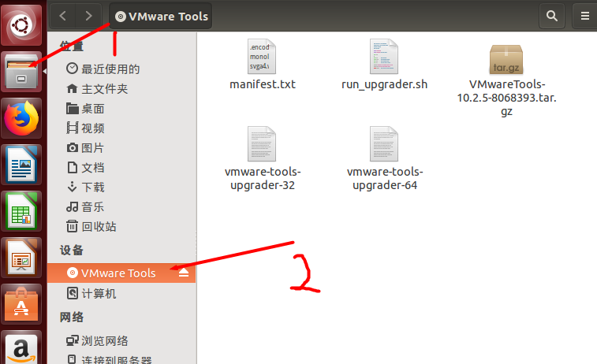Viewport: 597px width, 364px height.
Task: Click the network icon beside Browse Network
Action: tap(73, 340)
